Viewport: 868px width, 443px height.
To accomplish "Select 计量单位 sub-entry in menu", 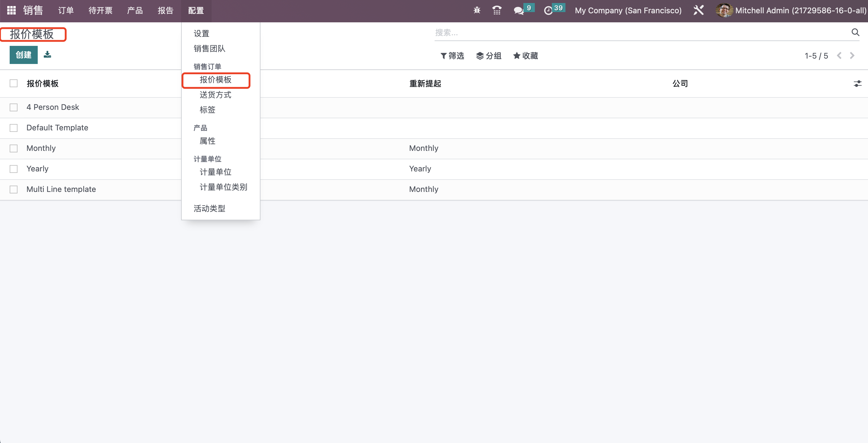I will click(x=216, y=172).
